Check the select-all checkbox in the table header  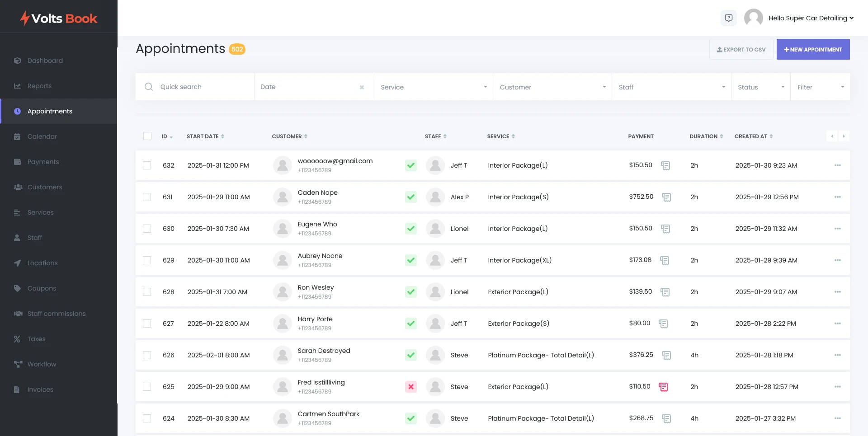tap(147, 136)
